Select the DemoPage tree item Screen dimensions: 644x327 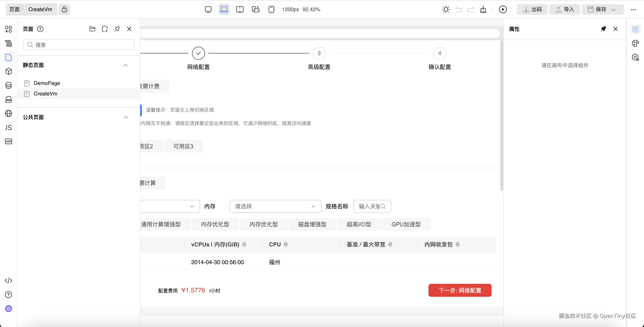pos(47,83)
